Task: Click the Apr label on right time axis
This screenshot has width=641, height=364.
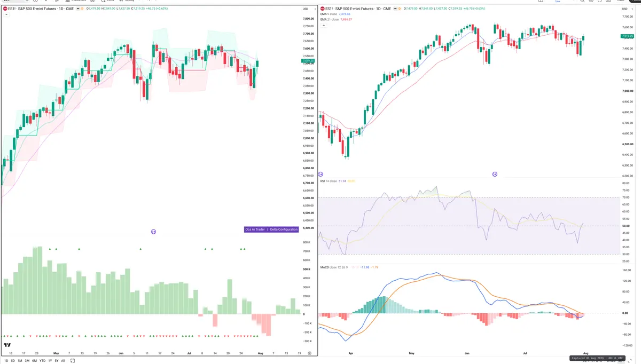Action: (x=350, y=353)
